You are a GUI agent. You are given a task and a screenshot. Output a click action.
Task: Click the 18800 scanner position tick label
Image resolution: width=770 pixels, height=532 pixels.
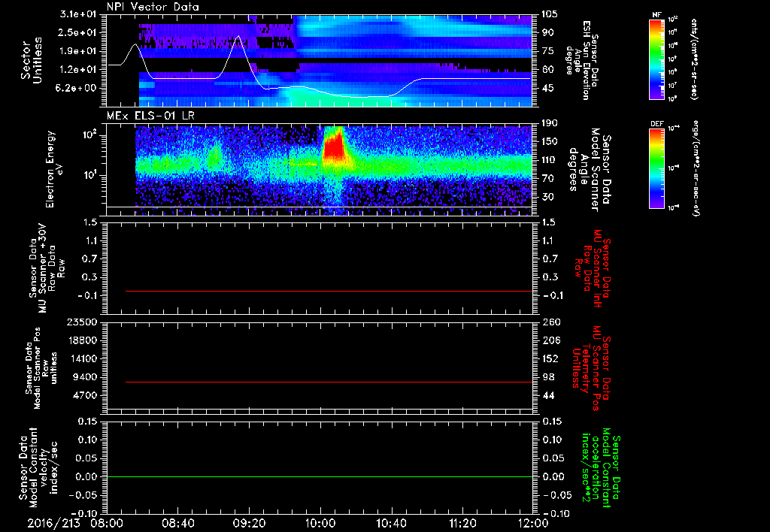(x=82, y=340)
